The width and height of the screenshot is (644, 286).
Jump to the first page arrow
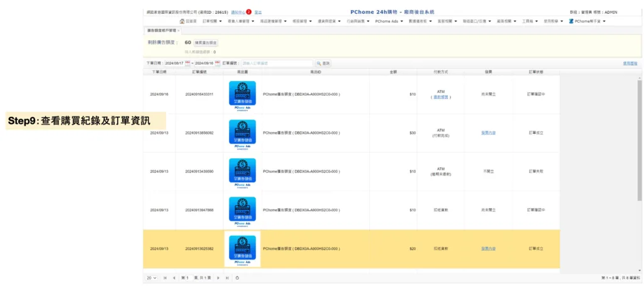coord(165,277)
